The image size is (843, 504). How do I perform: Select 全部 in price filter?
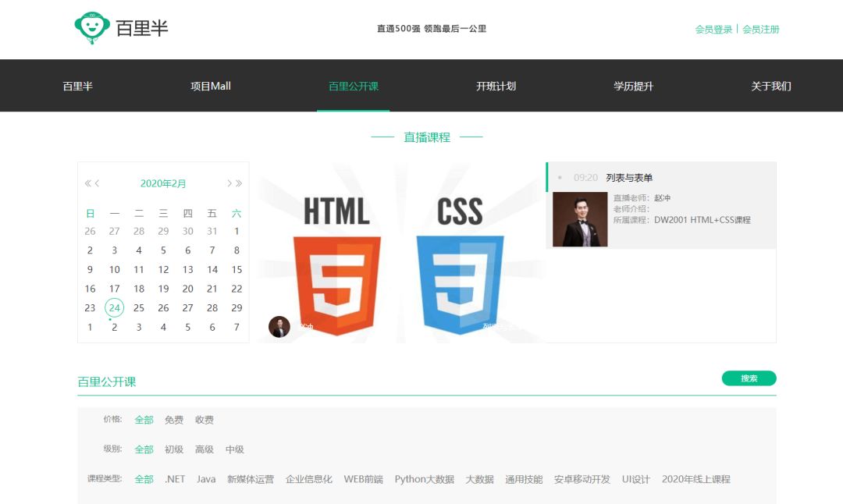[144, 420]
